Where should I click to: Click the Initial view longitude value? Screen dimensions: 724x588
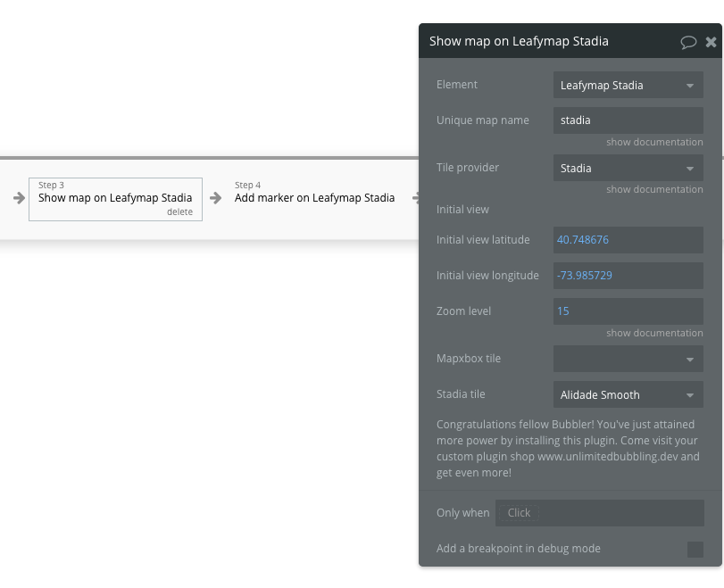tap(628, 276)
